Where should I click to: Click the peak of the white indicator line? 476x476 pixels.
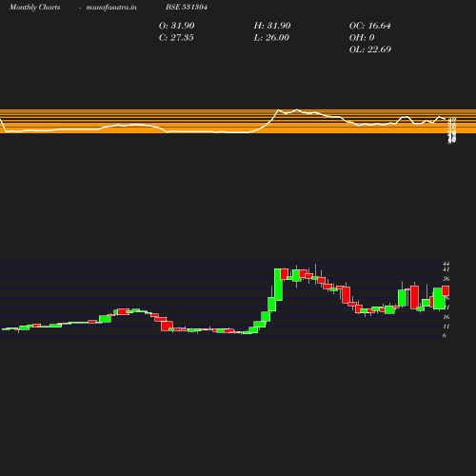pyautogui.click(x=297, y=109)
